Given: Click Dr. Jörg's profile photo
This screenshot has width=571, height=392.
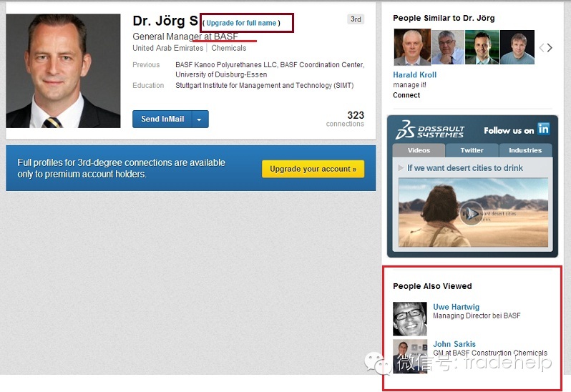Looking at the screenshot, I should [63, 71].
